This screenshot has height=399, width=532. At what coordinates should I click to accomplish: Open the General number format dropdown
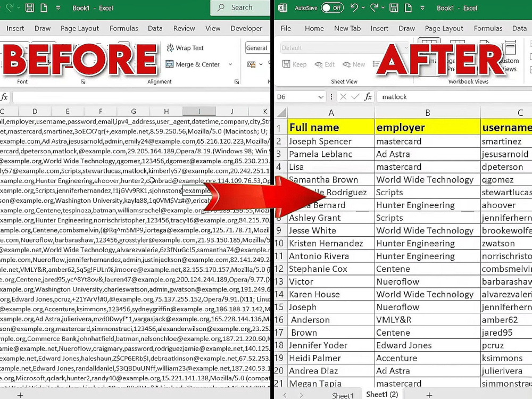coord(257,48)
